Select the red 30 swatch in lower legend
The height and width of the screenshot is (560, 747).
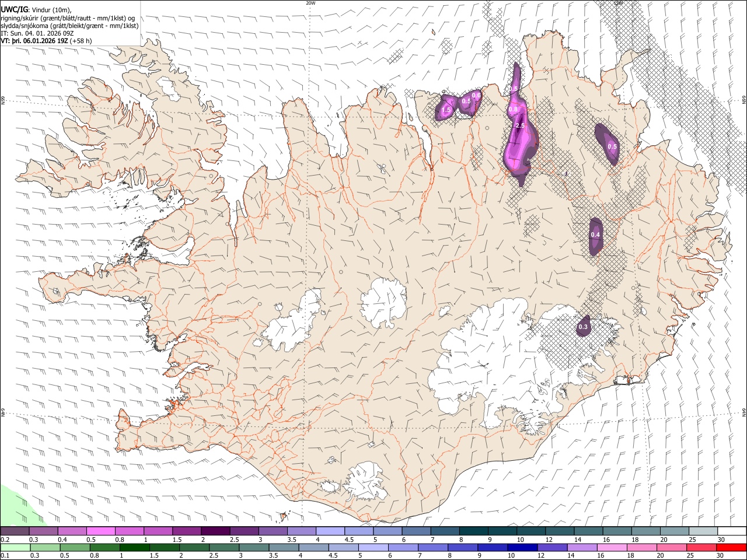[x=732, y=547]
